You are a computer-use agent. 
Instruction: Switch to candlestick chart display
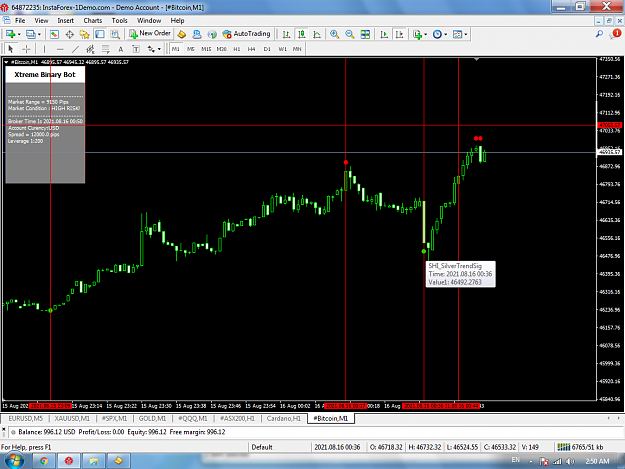point(302,34)
